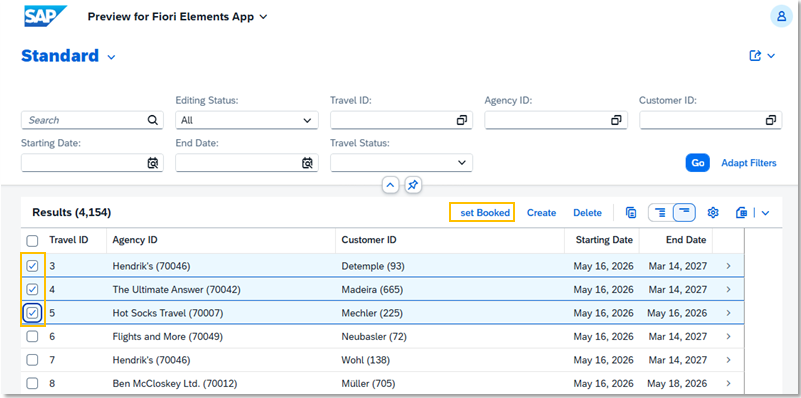Open Starting Date calendar picker
The width and height of the screenshot is (801, 398).
pyautogui.click(x=152, y=163)
